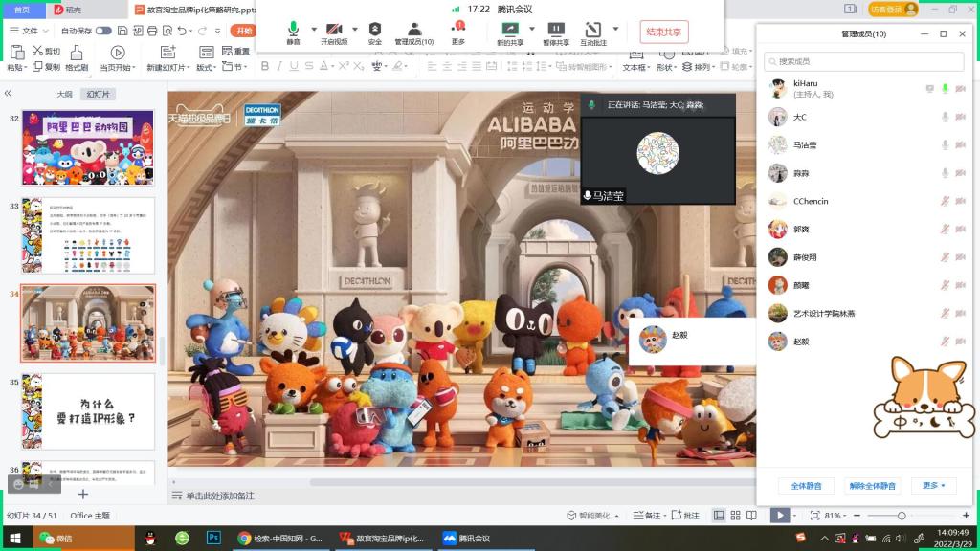Open new share dropdown arrow
980x551 pixels.
tap(532, 29)
